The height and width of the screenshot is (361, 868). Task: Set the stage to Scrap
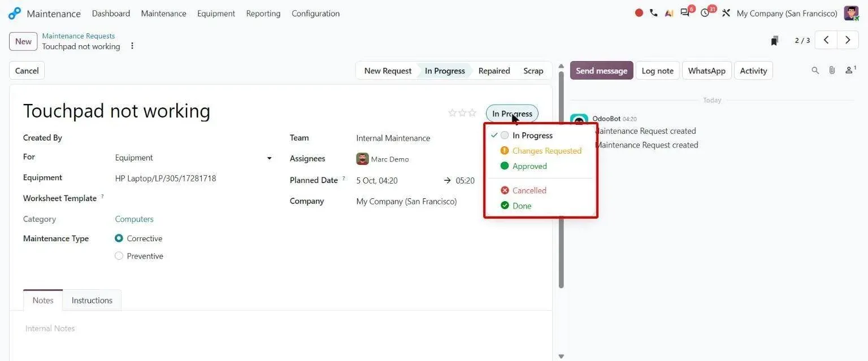tap(533, 71)
